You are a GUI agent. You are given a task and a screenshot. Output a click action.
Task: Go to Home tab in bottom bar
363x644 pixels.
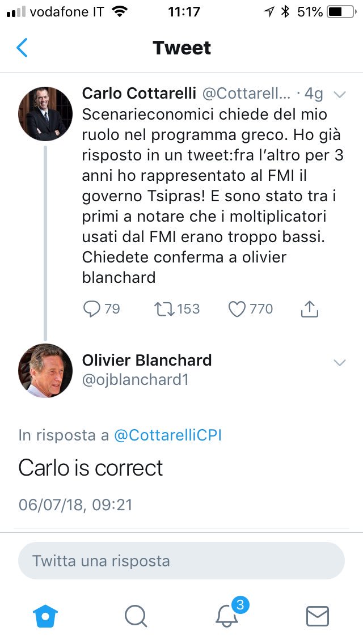tap(46, 615)
